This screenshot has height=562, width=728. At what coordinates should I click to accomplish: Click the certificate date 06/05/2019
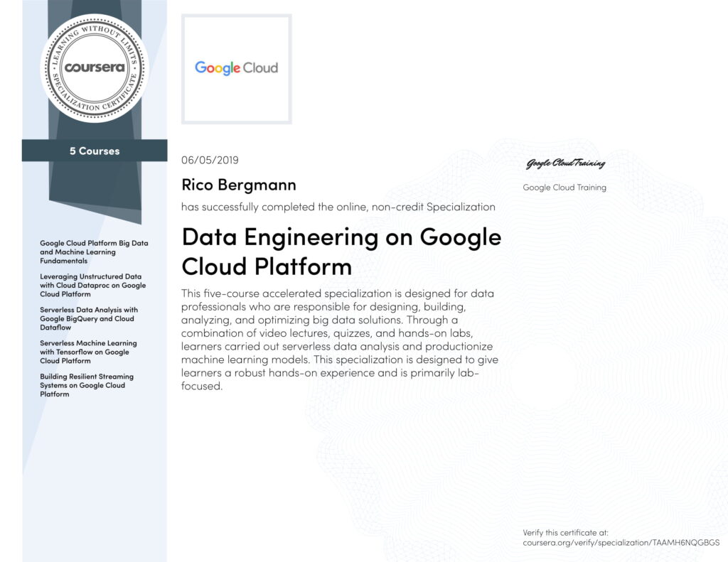point(210,160)
